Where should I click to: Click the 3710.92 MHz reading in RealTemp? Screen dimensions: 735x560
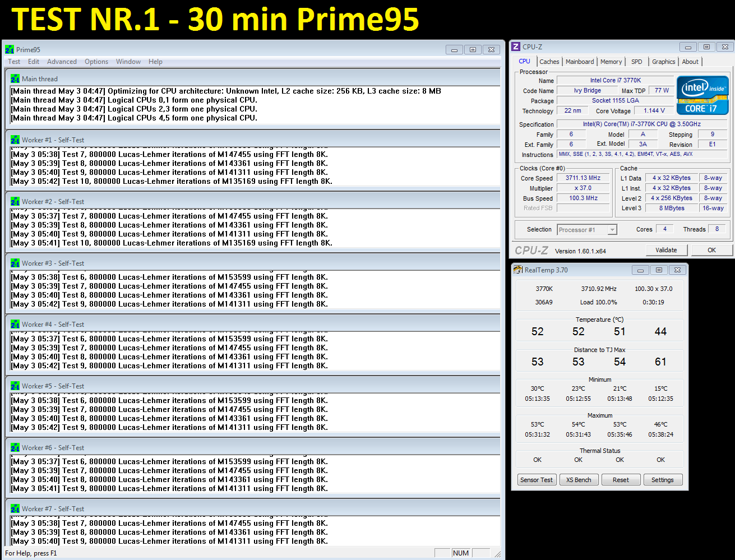(x=599, y=289)
